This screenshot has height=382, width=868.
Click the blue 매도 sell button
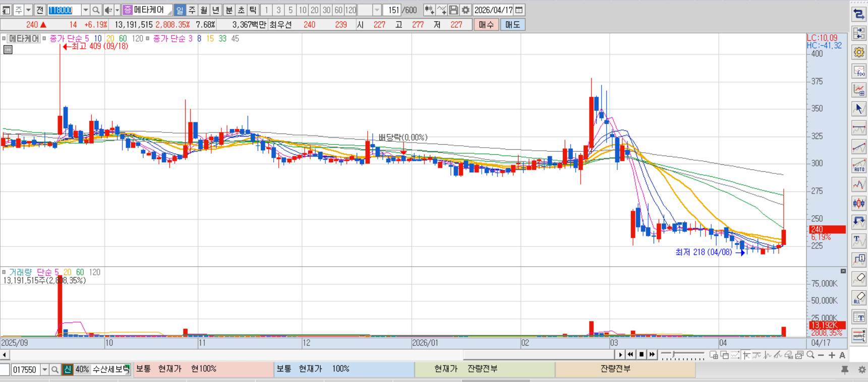512,25
